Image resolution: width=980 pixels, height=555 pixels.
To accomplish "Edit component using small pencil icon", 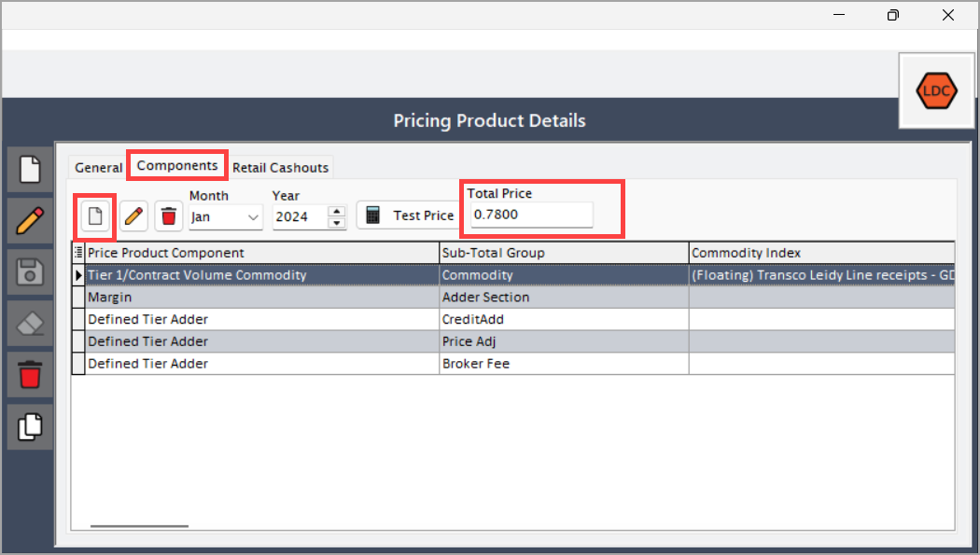I will [x=133, y=216].
